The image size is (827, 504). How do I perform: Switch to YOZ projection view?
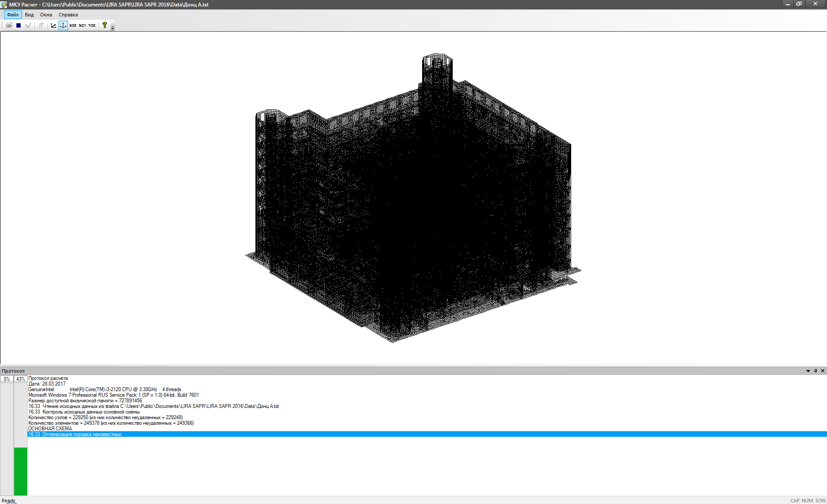pos(92,25)
